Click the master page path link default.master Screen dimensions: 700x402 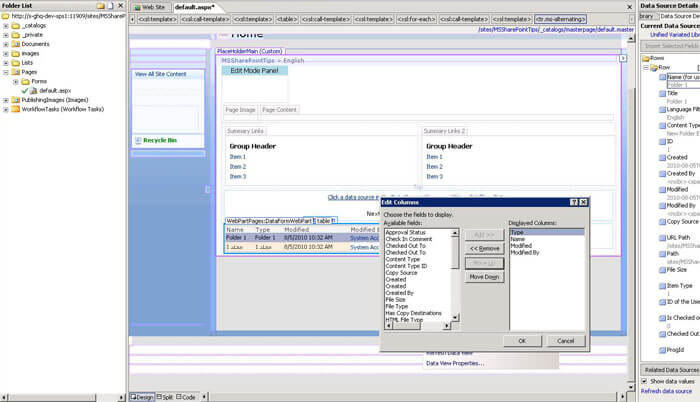click(556, 29)
